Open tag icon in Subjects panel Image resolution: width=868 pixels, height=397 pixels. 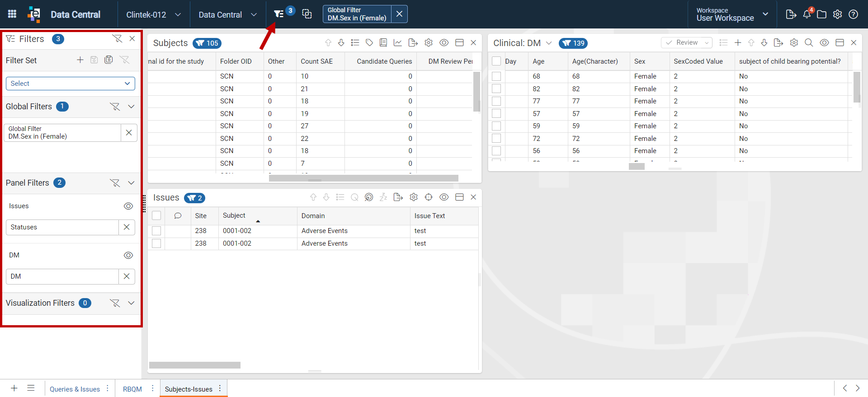click(369, 43)
